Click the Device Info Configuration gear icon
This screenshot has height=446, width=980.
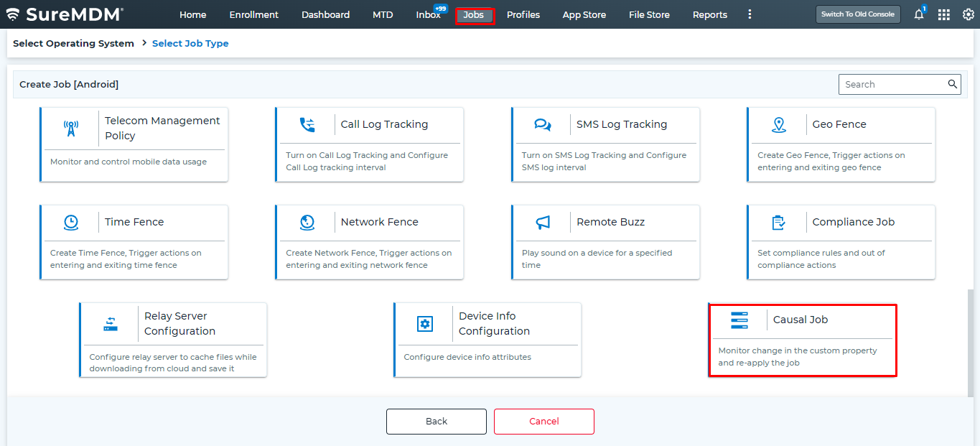tap(425, 323)
